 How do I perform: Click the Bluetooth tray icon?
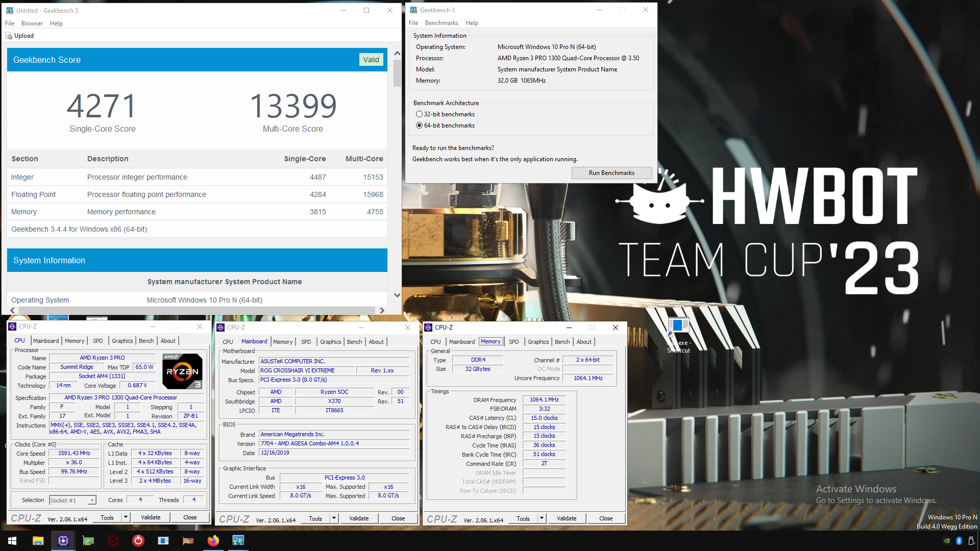959,541
